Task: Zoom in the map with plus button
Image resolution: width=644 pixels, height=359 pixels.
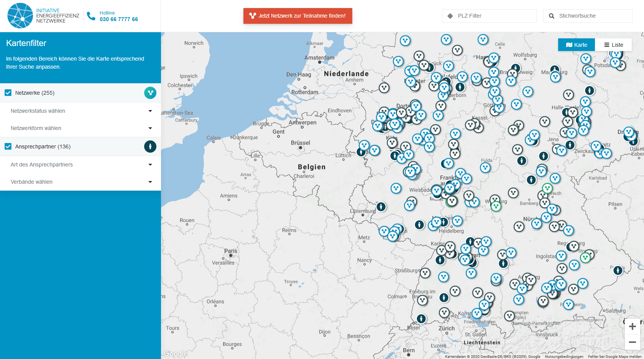Action: click(x=632, y=326)
